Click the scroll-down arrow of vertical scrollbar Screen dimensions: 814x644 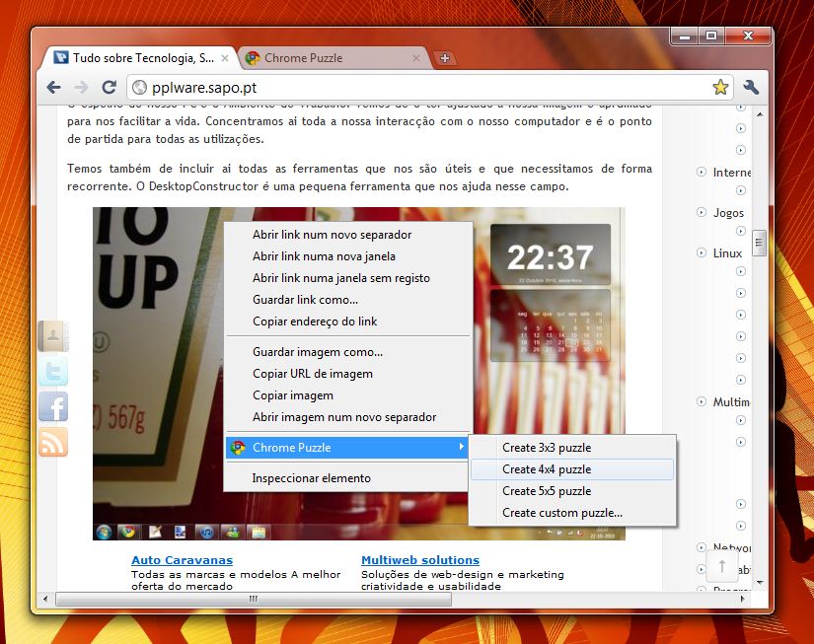pyautogui.click(x=760, y=583)
